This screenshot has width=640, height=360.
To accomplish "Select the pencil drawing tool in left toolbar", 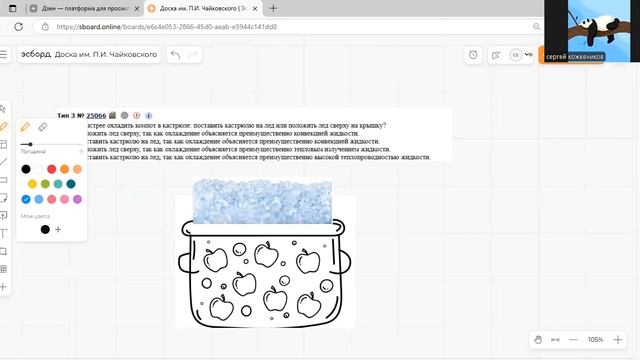I will (4, 127).
